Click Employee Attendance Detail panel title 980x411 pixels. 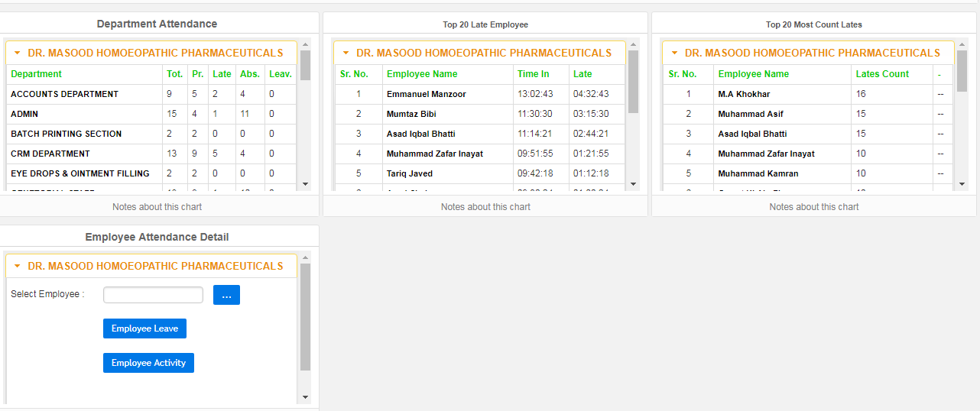[157, 237]
